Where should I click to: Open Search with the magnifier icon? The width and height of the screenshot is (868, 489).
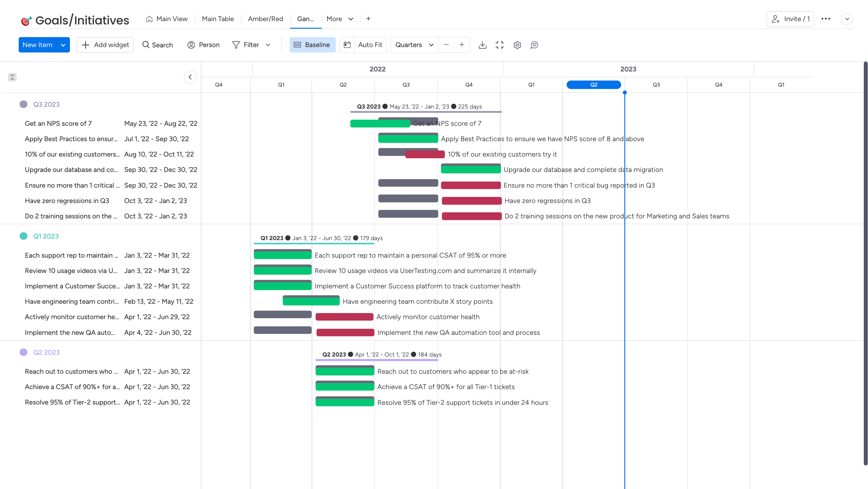(146, 45)
